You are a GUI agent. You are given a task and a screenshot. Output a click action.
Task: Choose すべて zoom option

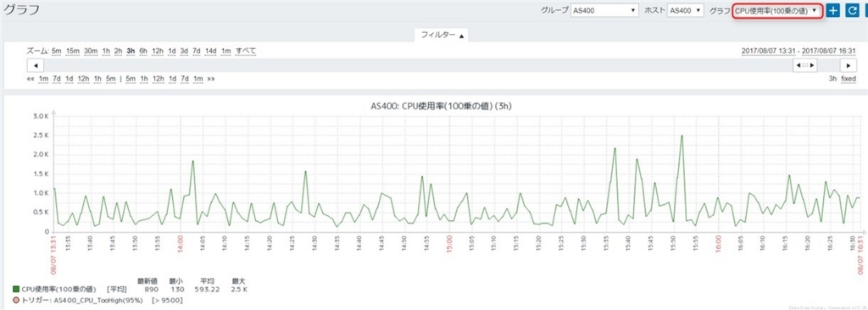246,51
